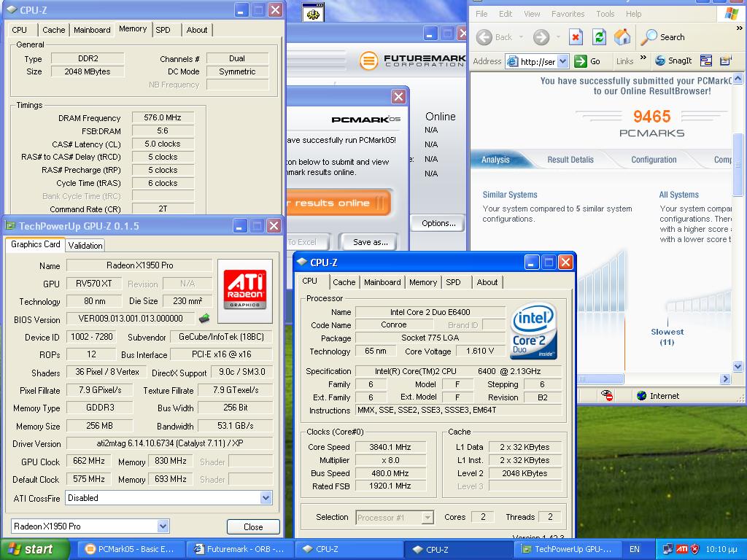
Task: Click the page icon in address bar
Action: [x=513, y=61]
